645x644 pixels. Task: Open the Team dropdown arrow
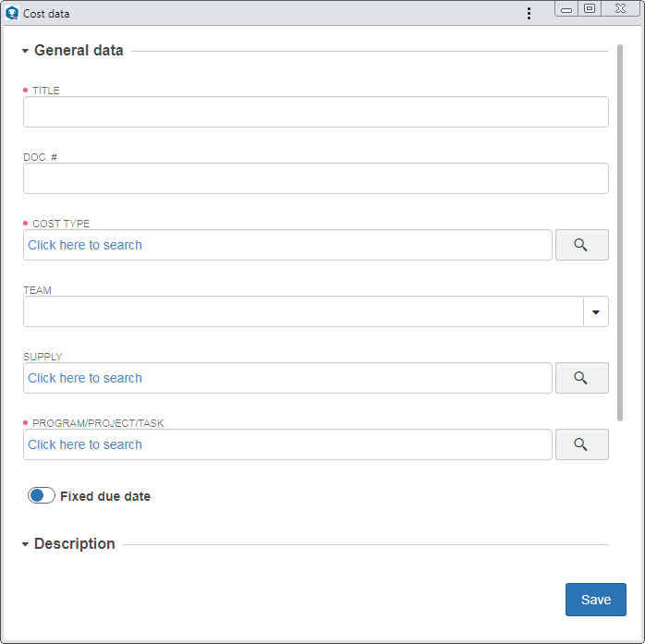(x=596, y=311)
